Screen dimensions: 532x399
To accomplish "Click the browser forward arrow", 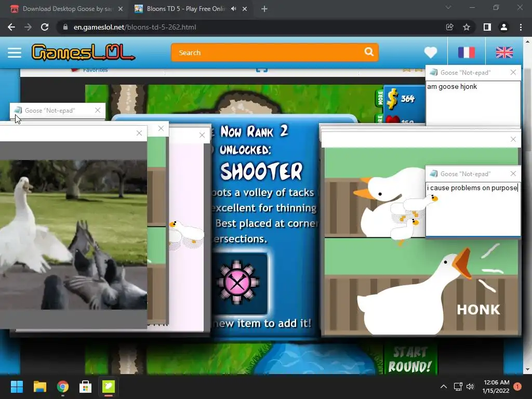I will tap(28, 27).
